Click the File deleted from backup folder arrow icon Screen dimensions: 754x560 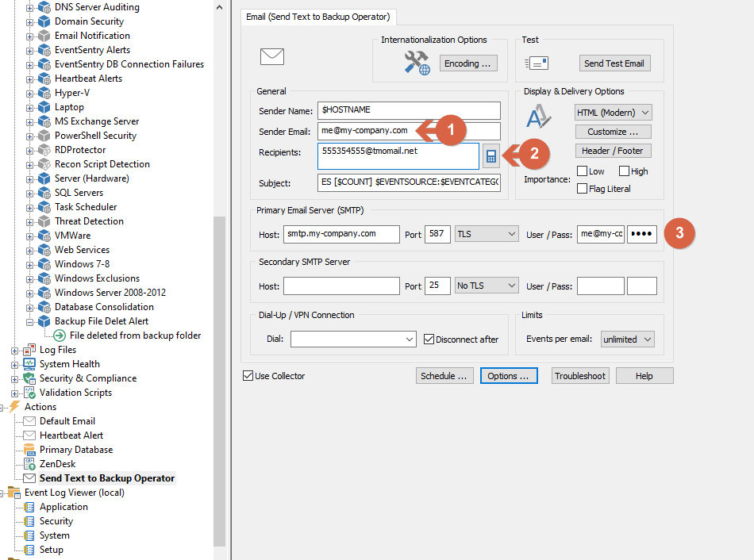point(60,336)
